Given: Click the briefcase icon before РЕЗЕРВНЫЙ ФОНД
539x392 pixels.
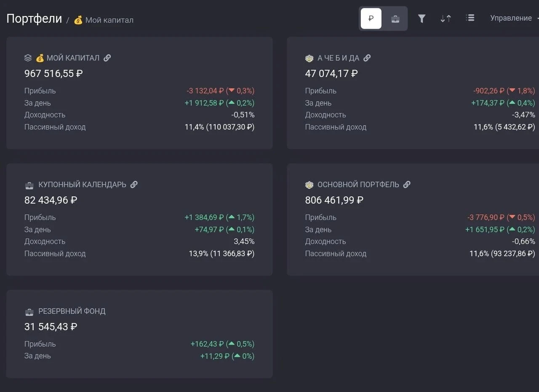Looking at the screenshot, I should 29,312.
